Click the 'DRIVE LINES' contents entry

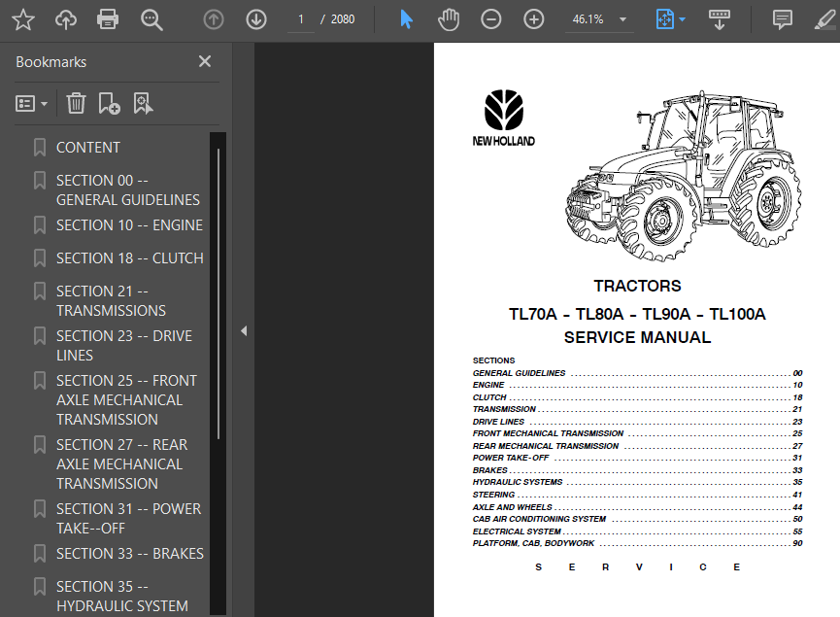pyautogui.click(x=637, y=422)
